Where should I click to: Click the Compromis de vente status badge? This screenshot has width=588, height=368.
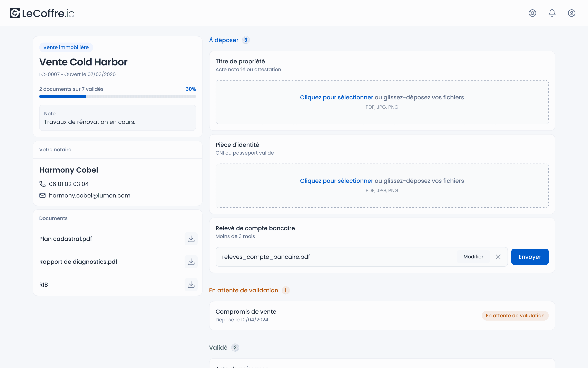515,316
